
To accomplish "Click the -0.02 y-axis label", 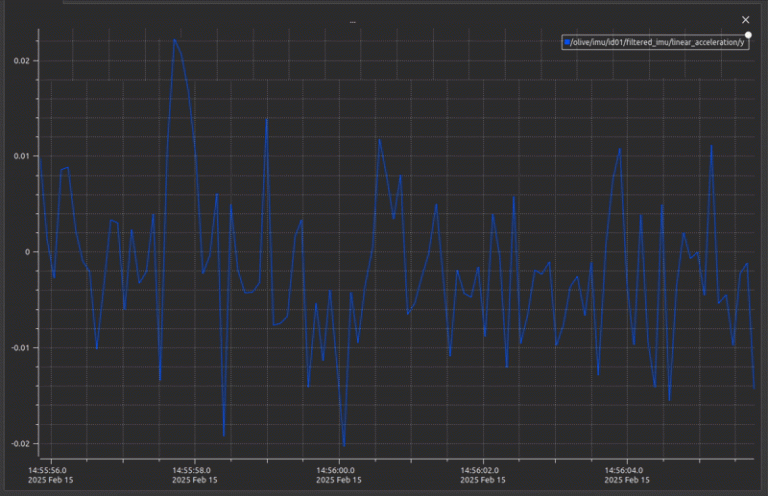I will 21,444.
